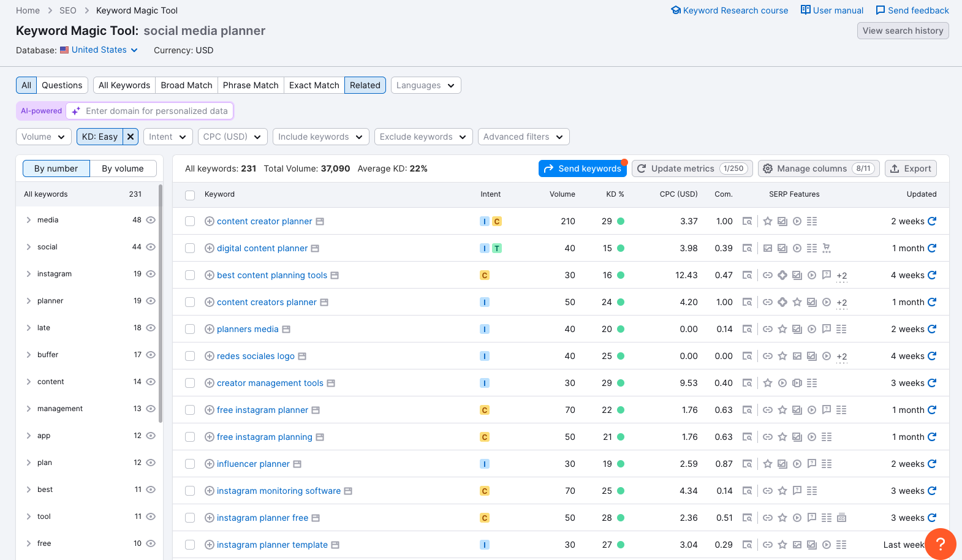
Task: Show +2 more SERP features for content creators planner
Action: (842, 303)
